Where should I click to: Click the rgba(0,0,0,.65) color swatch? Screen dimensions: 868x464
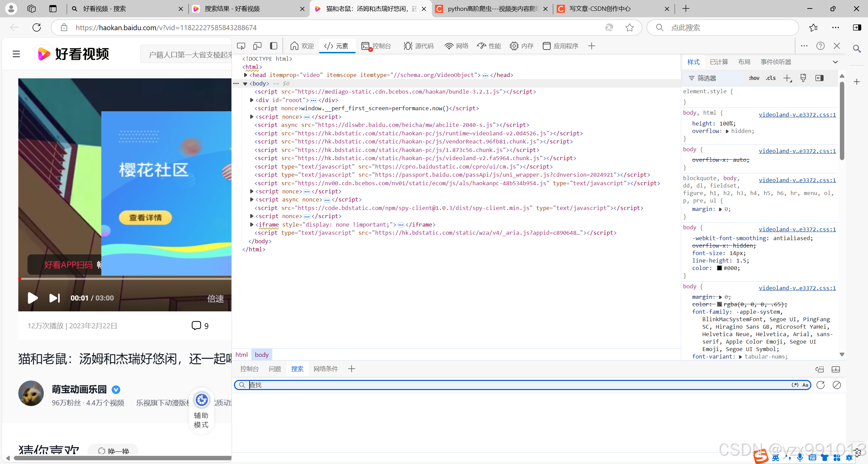click(719, 304)
